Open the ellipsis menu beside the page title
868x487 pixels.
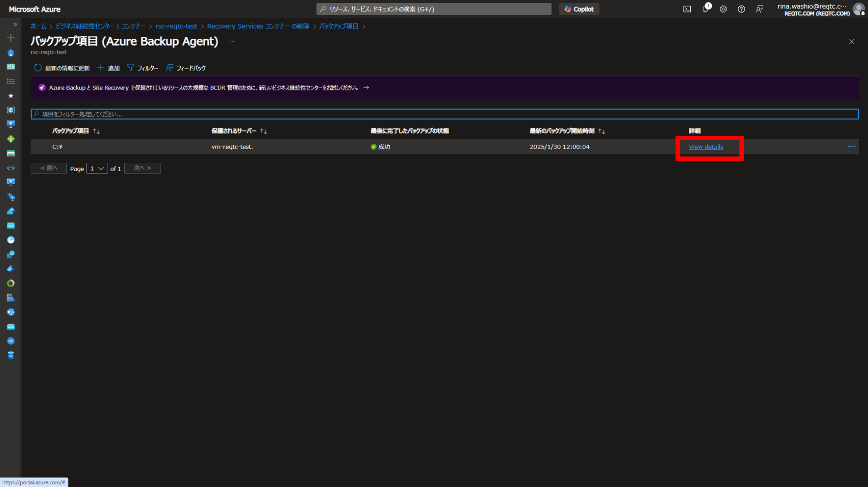click(232, 42)
